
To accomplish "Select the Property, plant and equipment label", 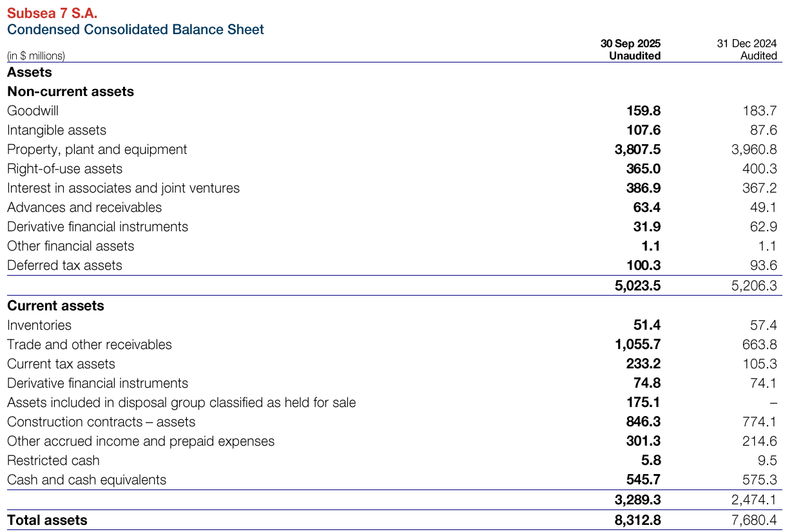I will coord(97,149).
